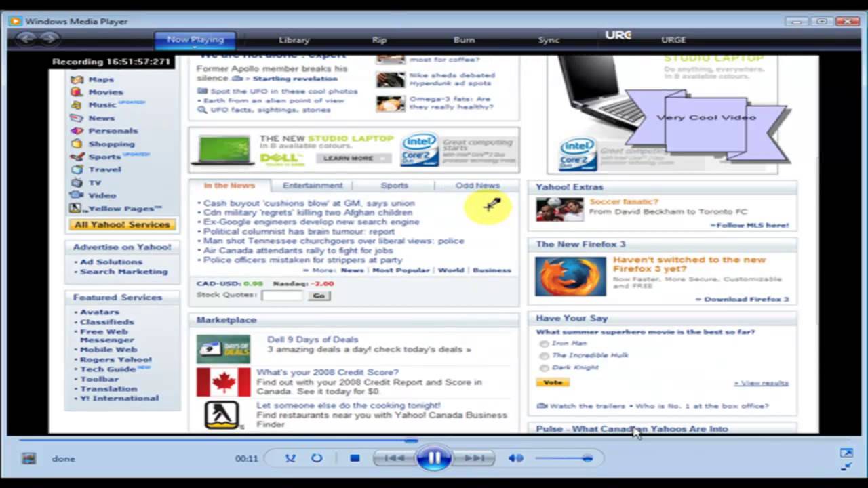The image size is (868, 488).
Task: Mute the player volume speaker icon
Action: click(515, 458)
